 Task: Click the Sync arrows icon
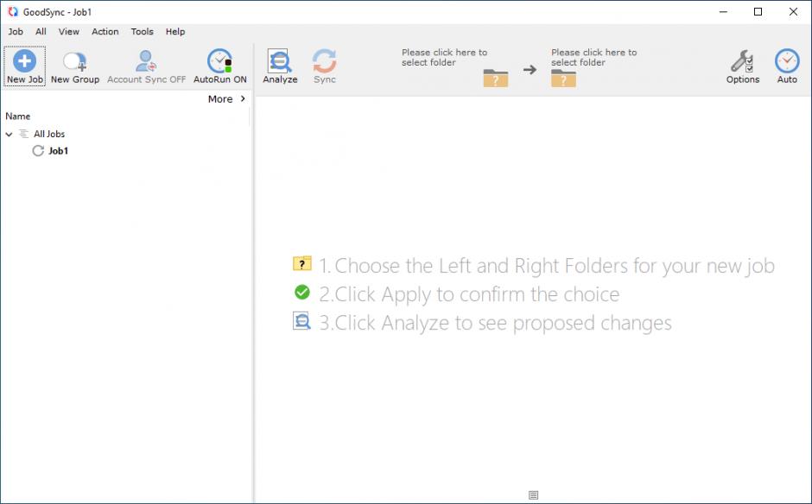[325, 61]
